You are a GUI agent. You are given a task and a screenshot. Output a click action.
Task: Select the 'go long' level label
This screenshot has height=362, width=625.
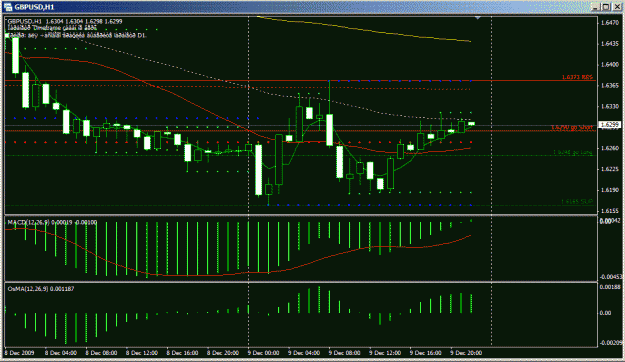tap(573, 152)
